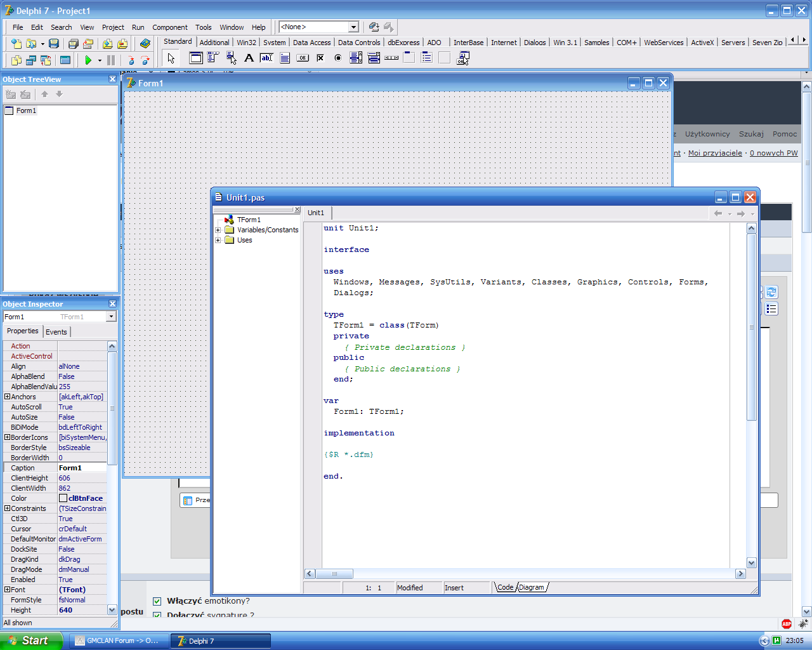Image resolution: width=812 pixels, height=650 pixels.
Task: Expand the Font property in Object Inspector
Action: tap(7, 590)
